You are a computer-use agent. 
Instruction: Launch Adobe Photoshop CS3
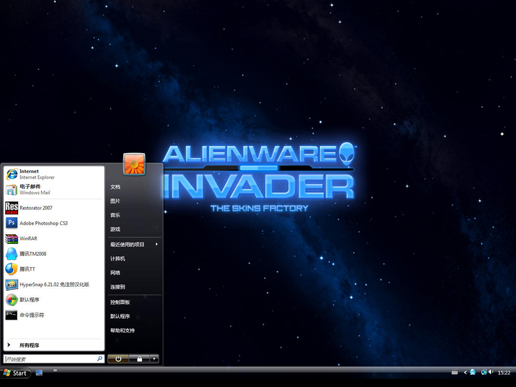[53, 223]
